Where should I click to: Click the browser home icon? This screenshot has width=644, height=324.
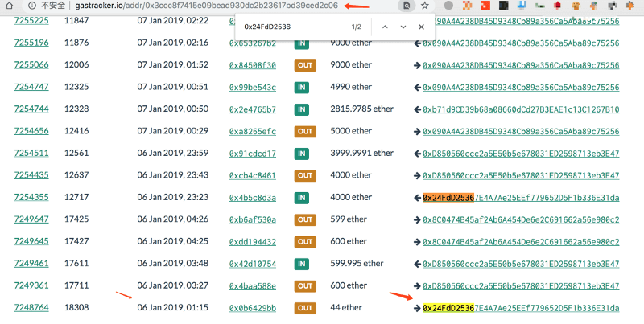[x=9, y=6]
